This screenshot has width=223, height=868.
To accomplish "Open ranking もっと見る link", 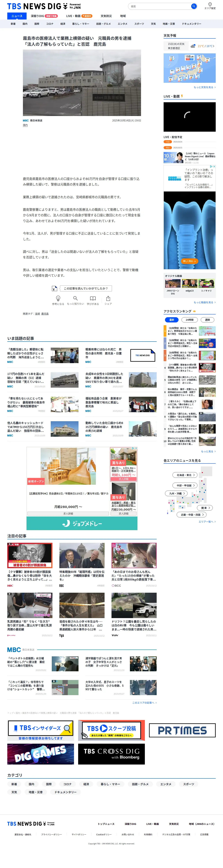I will point(208,451).
